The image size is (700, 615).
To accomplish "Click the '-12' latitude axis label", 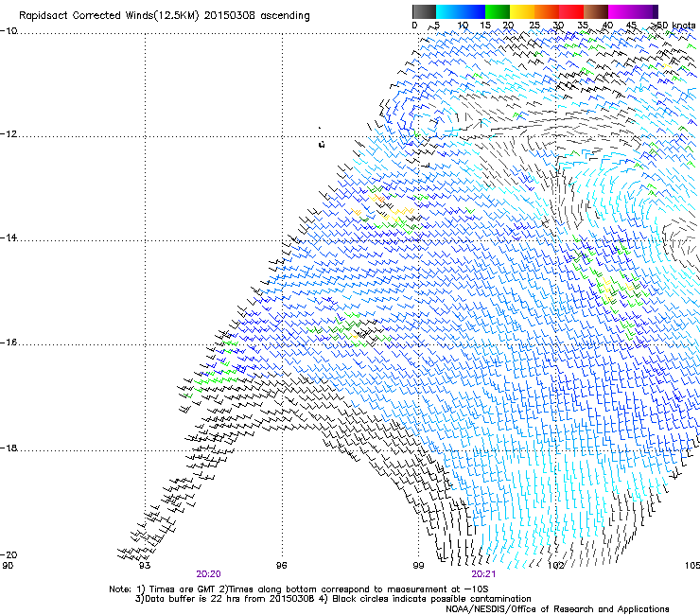I will pyautogui.click(x=9, y=134).
